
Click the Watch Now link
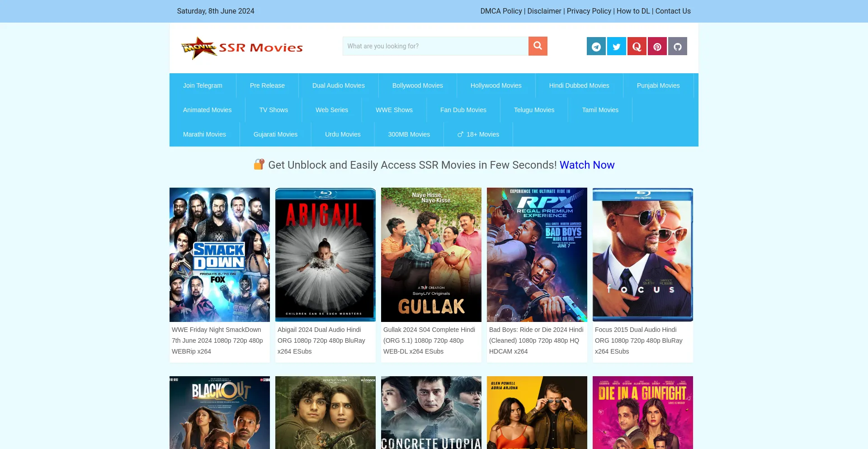click(587, 165)
